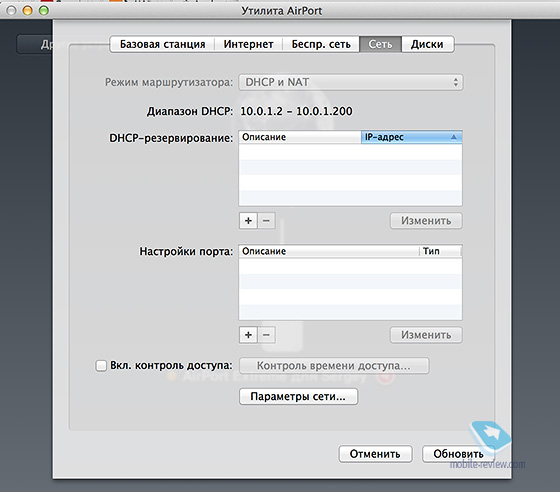Go to the Диски tab

pyautogui.click(x=427, y=44)
